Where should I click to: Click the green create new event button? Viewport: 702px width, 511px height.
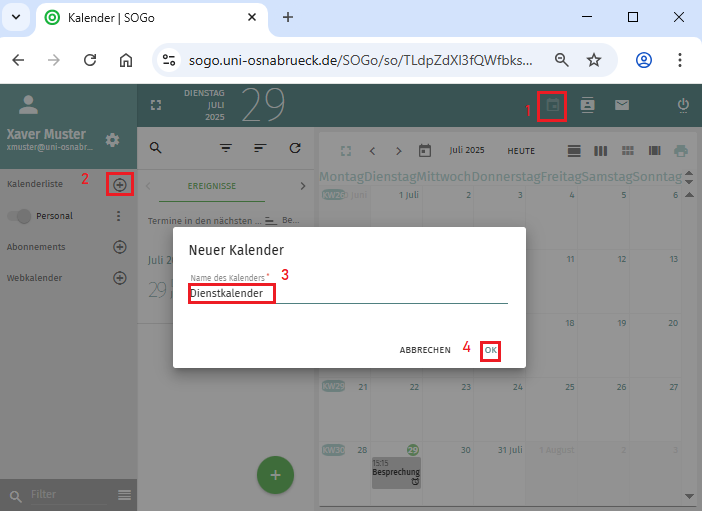pyautogui.click(x=276, y=475)
